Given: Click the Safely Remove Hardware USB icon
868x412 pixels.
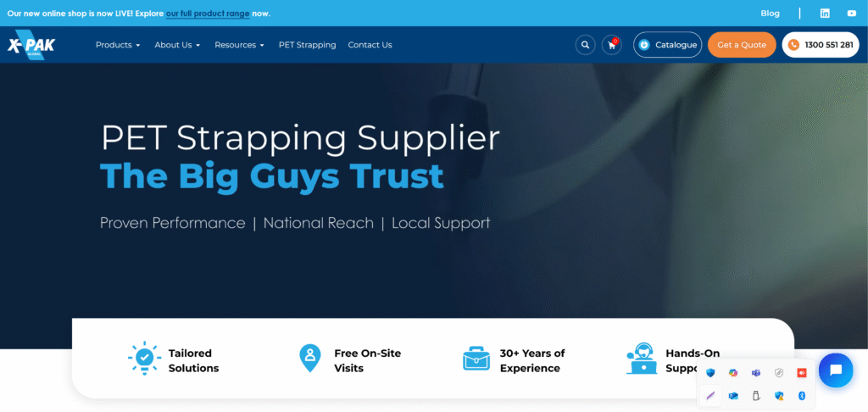Looking at the screenshot, I should pos(756,395).
